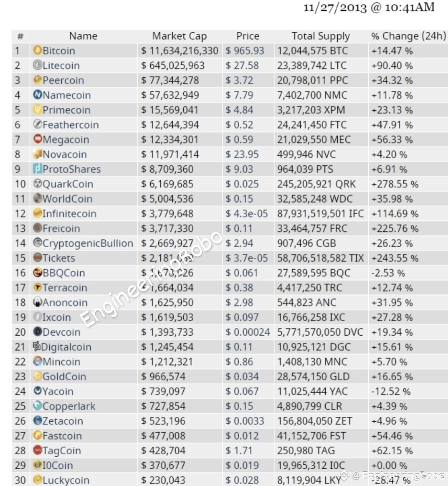Open the Feathercoin name link
448x486 pixels.
(x=71, y=125)
